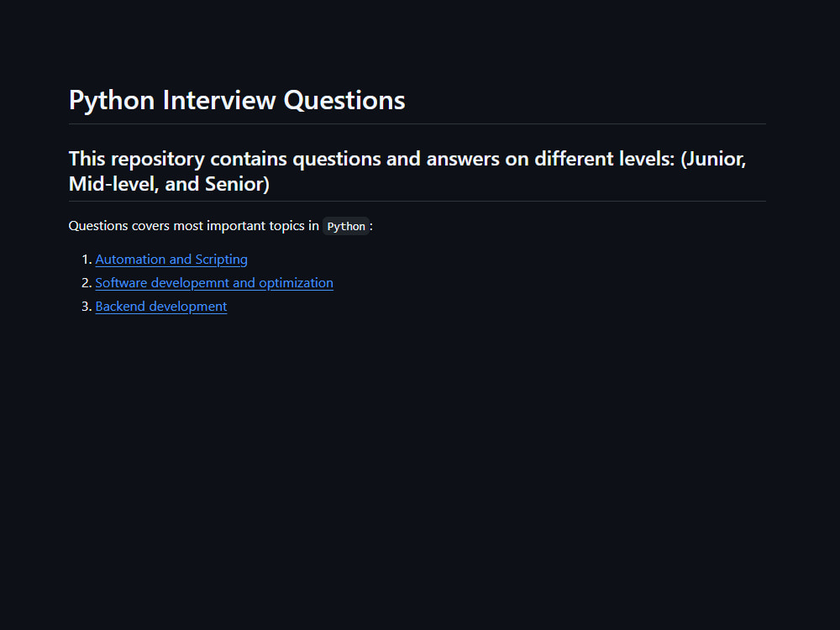Click the divider line under the subheading
The image size is (840, 630).
click(x=417, y=201)
